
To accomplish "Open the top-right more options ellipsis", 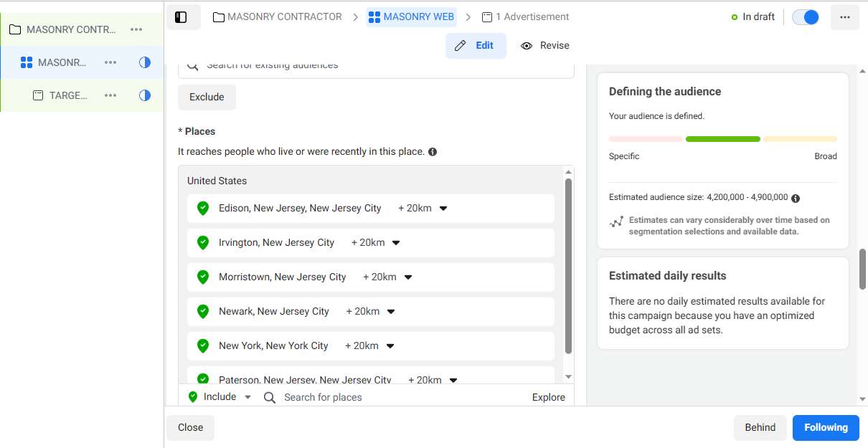I will coord(844,17).
